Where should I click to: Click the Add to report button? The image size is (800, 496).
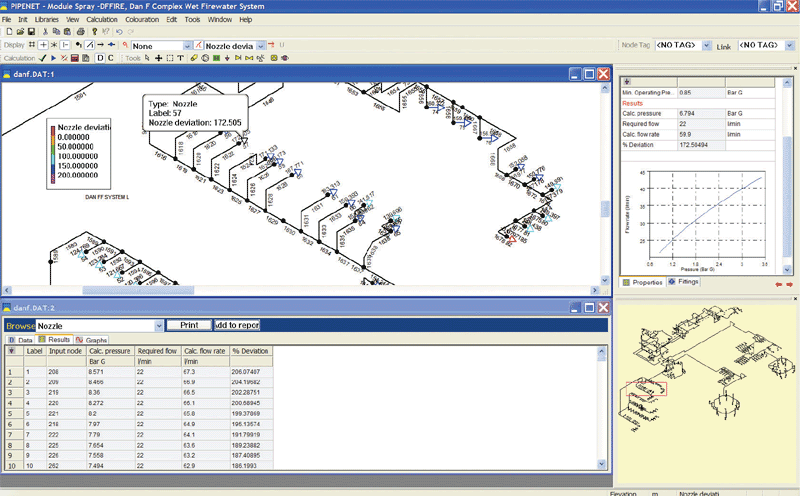pos(237,325)
